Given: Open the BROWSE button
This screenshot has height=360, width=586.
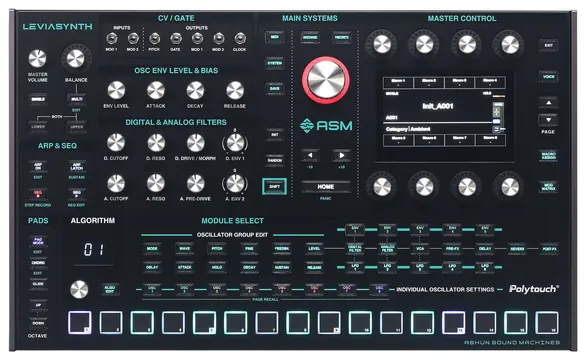Looking at the screenshot, I should 310,37.
